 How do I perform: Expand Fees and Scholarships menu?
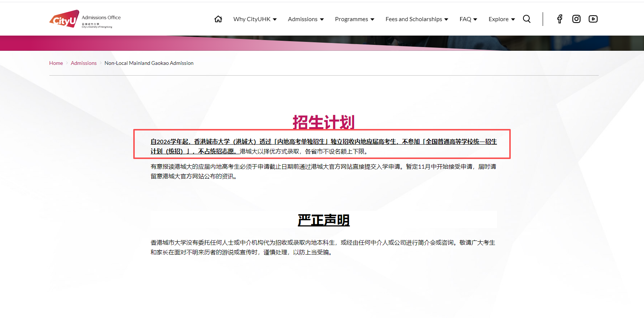point(416,19)
